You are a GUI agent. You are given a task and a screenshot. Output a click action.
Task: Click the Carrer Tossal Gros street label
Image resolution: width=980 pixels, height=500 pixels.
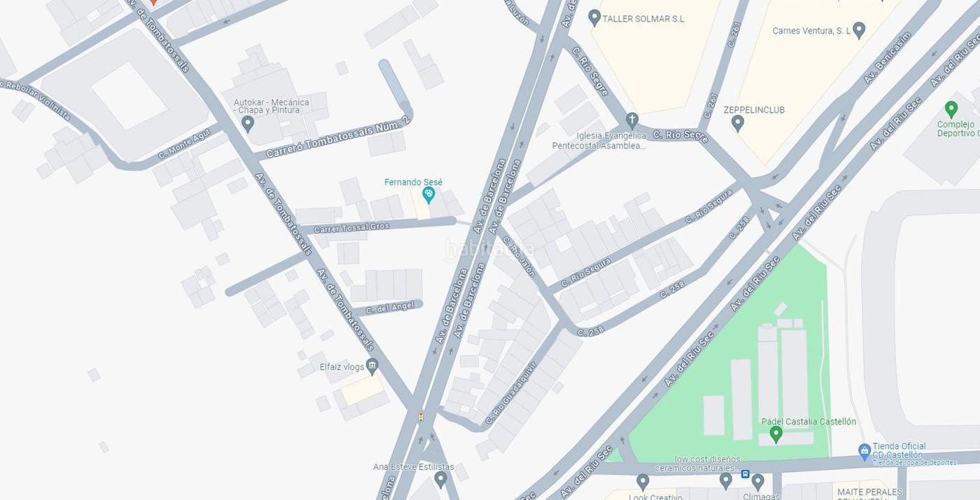click(x=351, y=228)
